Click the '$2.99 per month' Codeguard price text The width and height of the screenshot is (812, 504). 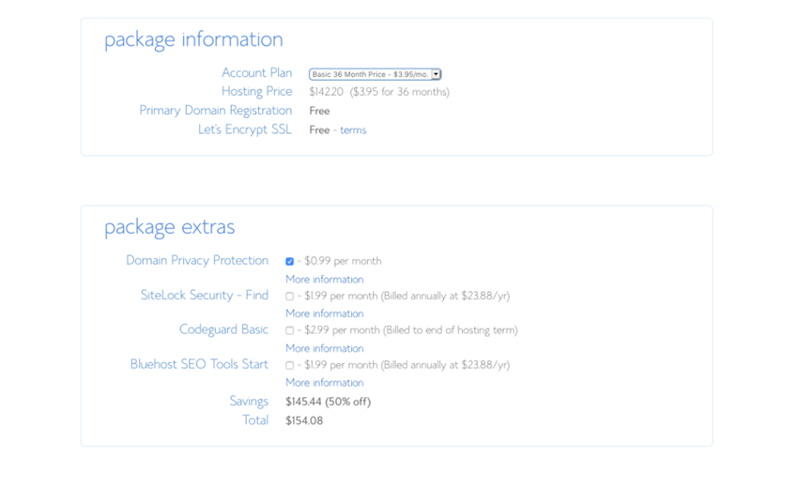pos(343,330)
